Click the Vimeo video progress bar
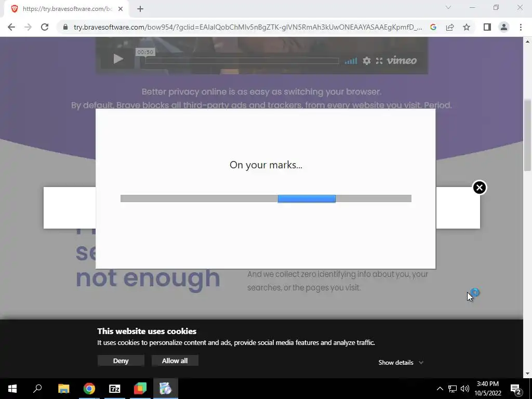The image size is (532, 399). point(242,61)
